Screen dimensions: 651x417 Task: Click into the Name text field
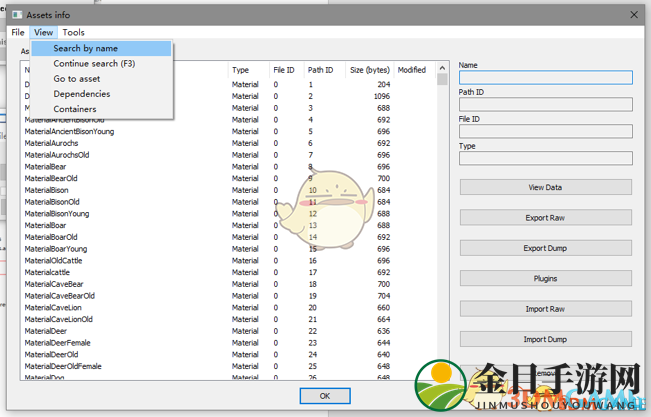(545, 78)
